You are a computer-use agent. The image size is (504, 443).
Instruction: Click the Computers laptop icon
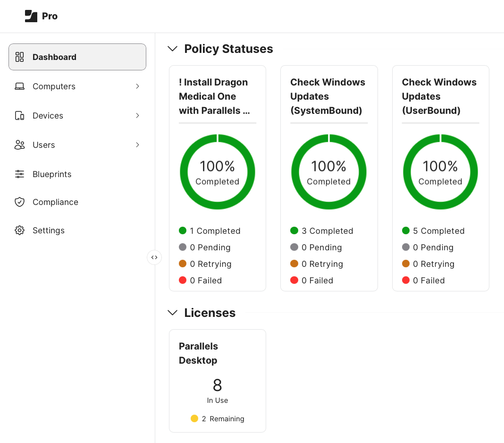click(19, 86)
